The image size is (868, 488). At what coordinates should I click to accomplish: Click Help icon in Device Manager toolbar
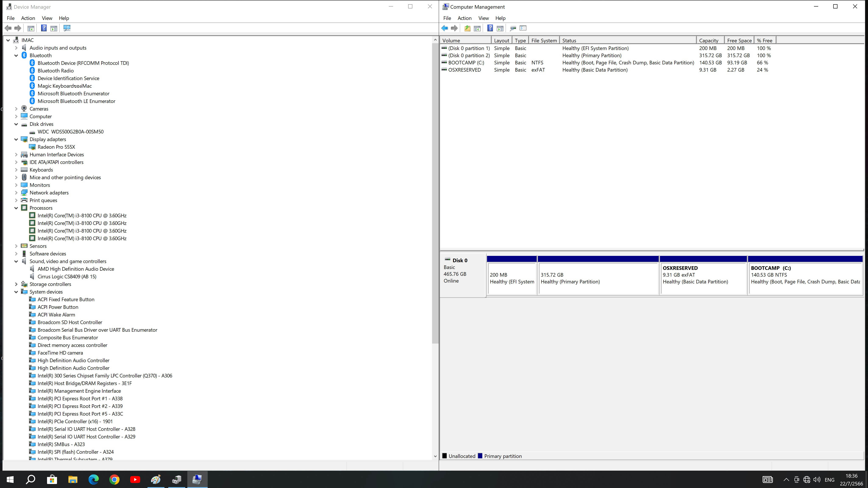coord(44,28)
